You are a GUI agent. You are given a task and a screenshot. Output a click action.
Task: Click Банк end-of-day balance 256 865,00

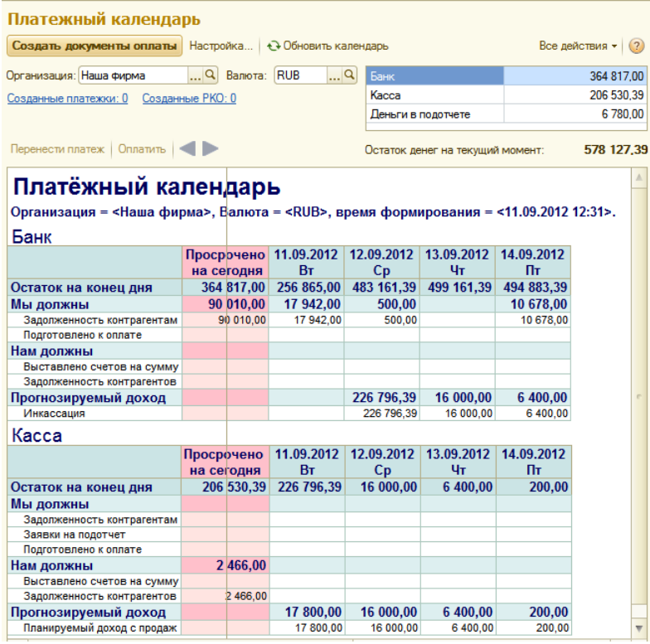pos(307,287)
